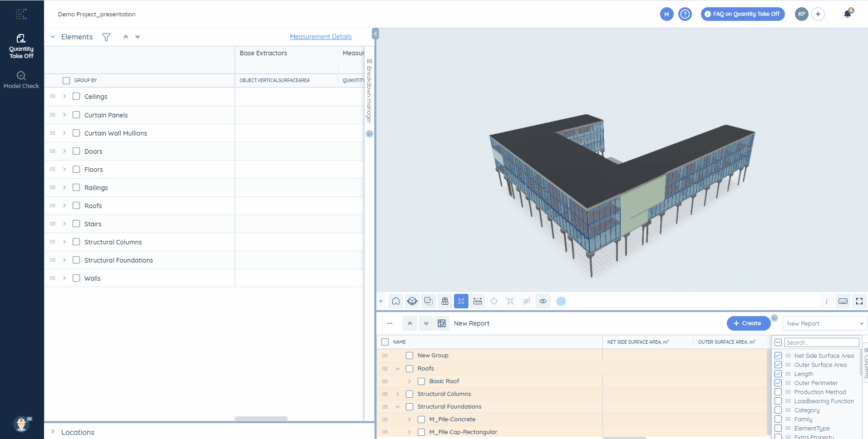This screenshot has width=868, height=439.
Task: Open the help question-mark icon in header
Action: 685,14
